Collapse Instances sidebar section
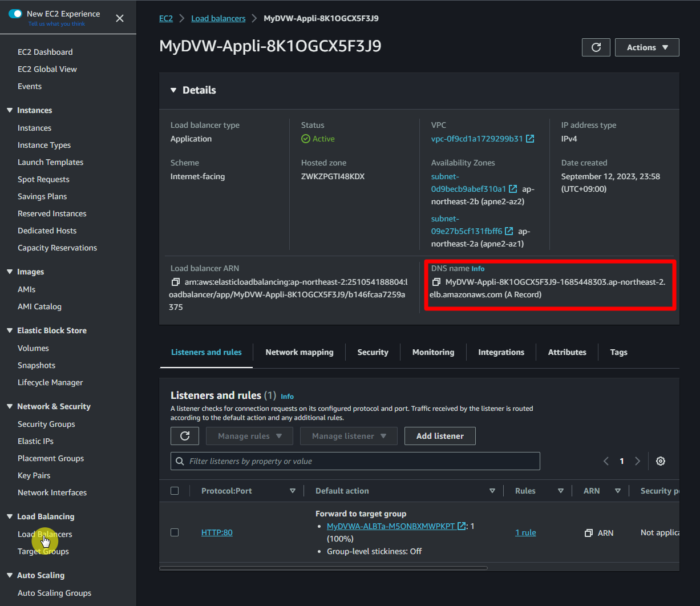 (10, 110)
